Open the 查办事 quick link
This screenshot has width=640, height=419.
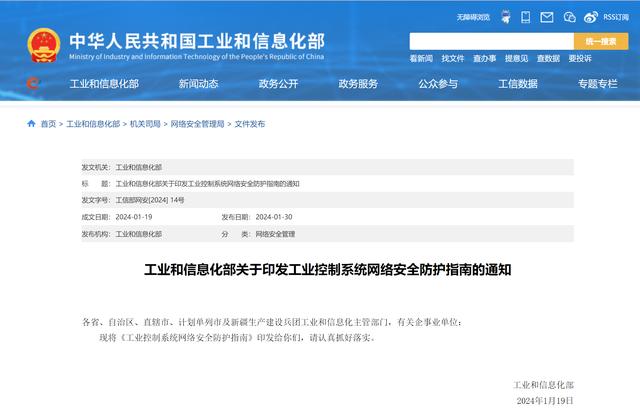click(484, 58)
